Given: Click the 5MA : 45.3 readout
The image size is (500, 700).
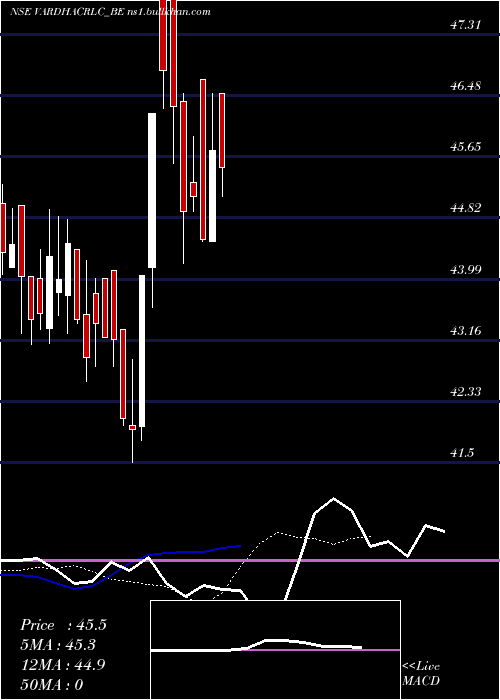Looking at the screenshot, I should [x=58, y=645].
